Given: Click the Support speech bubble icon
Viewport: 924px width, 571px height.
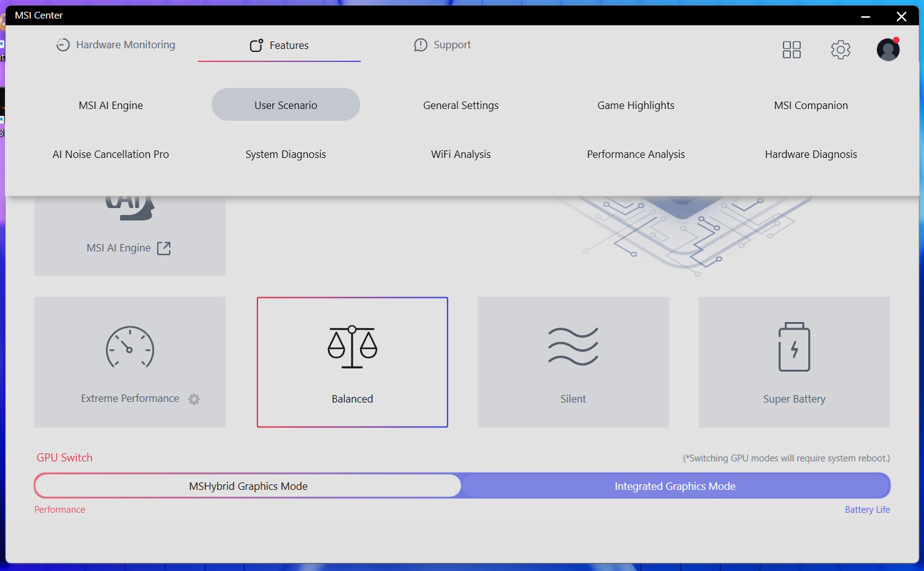Looking at the screenshot, I should click(x=421, y=45).
